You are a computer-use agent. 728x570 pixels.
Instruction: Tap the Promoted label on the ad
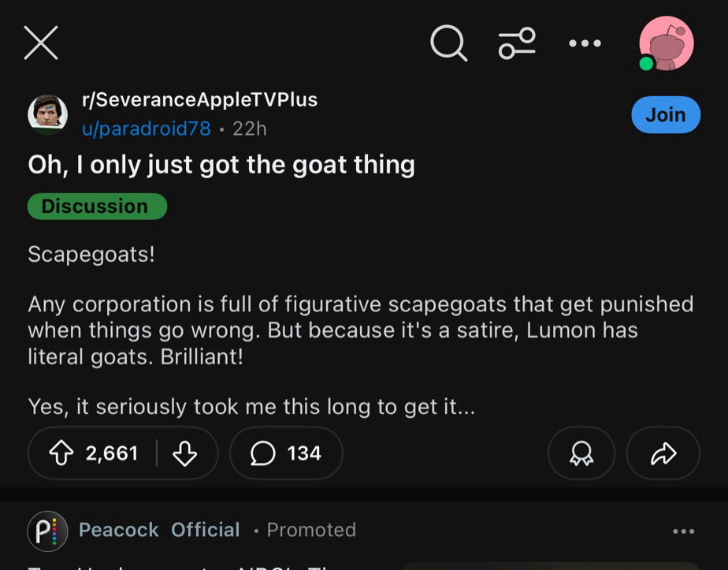click(x=311, y=530)
